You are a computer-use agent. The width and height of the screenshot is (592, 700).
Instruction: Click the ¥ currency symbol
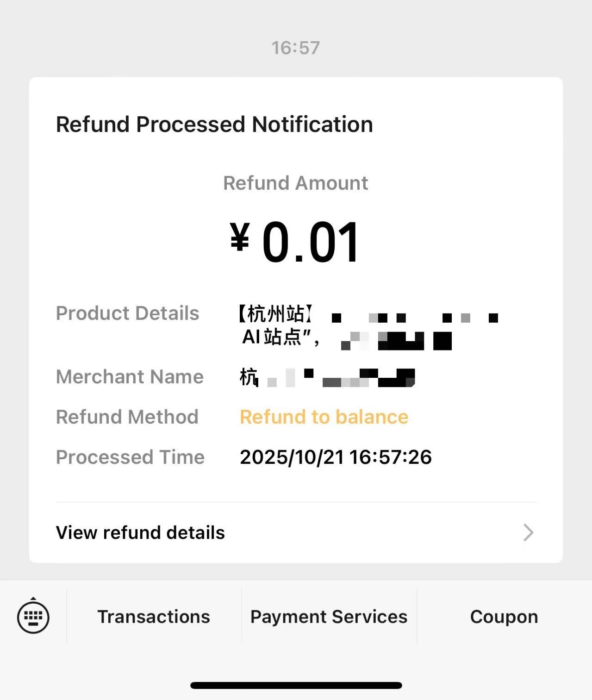coord(240,236)
